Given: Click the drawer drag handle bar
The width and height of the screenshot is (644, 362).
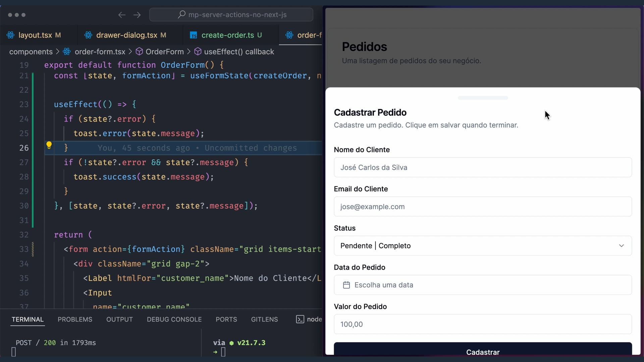Looking at the screenshot, I should (x=483, y=98).
